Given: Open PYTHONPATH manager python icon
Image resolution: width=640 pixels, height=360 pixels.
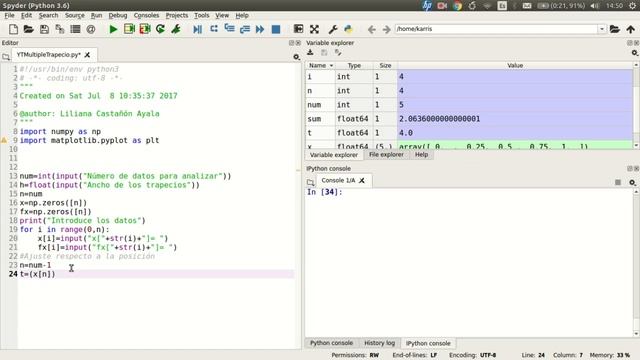Looking at the screenshot, I should pos(348,29).
